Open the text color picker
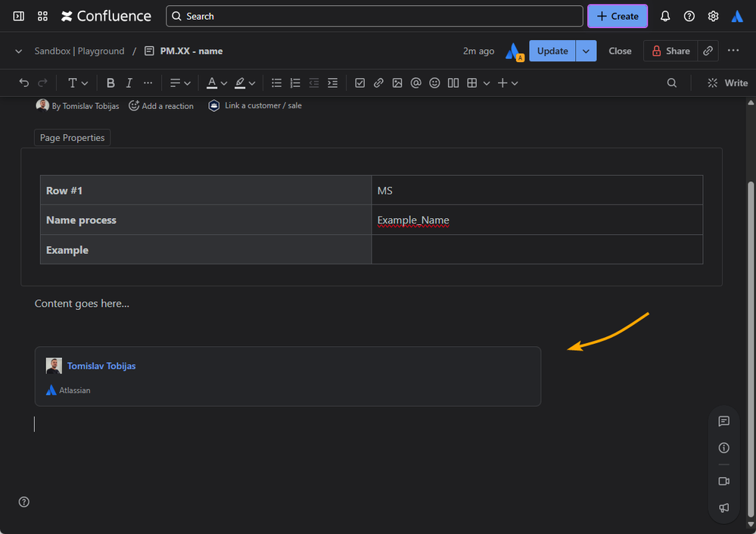756x534 pixels. coord(217,83)
